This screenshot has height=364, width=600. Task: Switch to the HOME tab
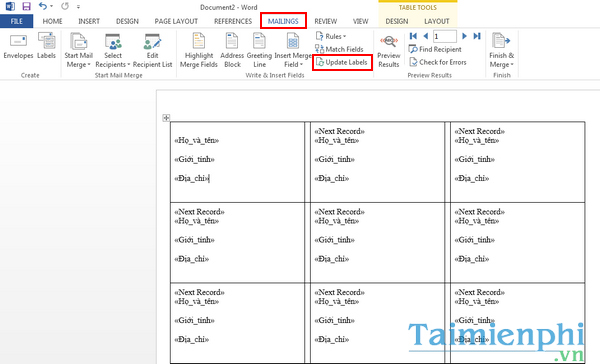[52, 21]
